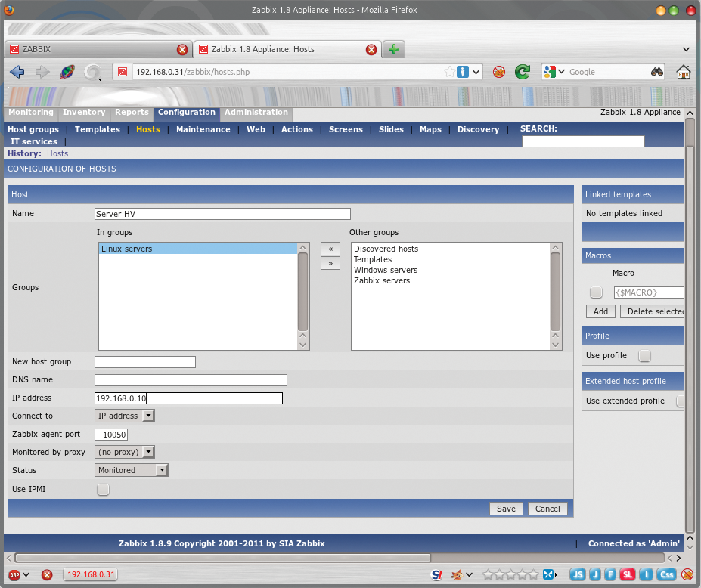This screenshot has height=588, width=701.
Task: Click the Add button under Macros
Action: pyautogui.click(x=600, y=311)
